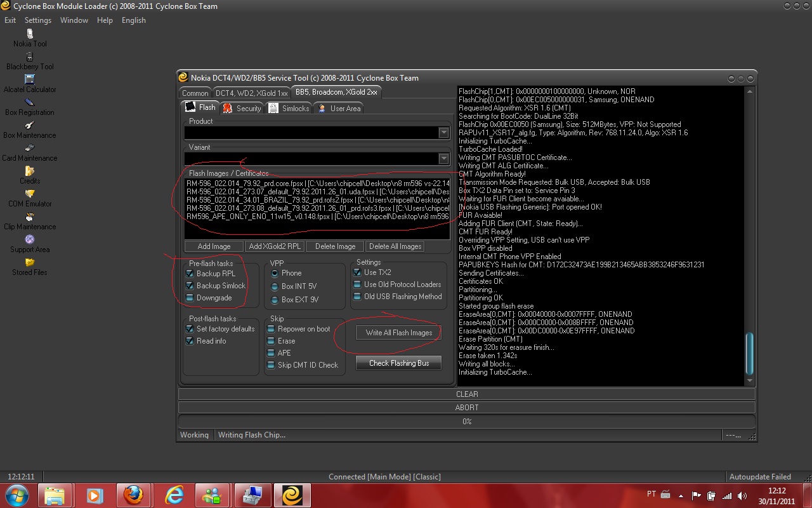This screenshot has height=508, width=812.
Task: Select the Box EXT 9V radio button
Action: click(x=275, y=300)
